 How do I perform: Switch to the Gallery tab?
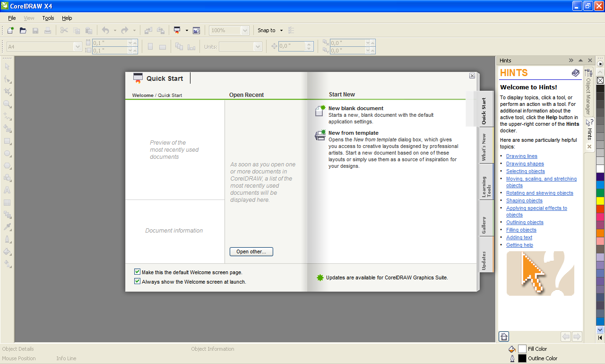pyautogui.click(x=485, y=218)
